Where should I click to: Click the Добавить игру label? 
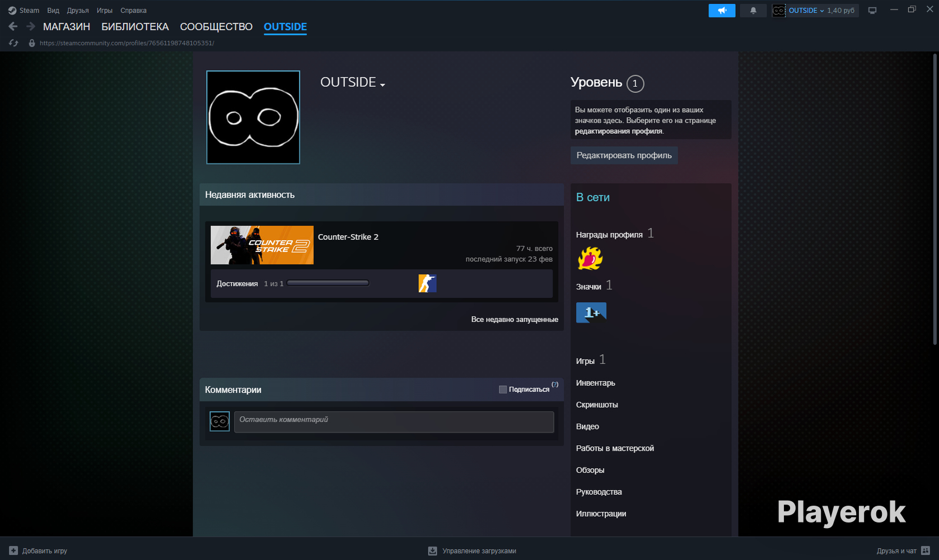click(x=45, y=551)
